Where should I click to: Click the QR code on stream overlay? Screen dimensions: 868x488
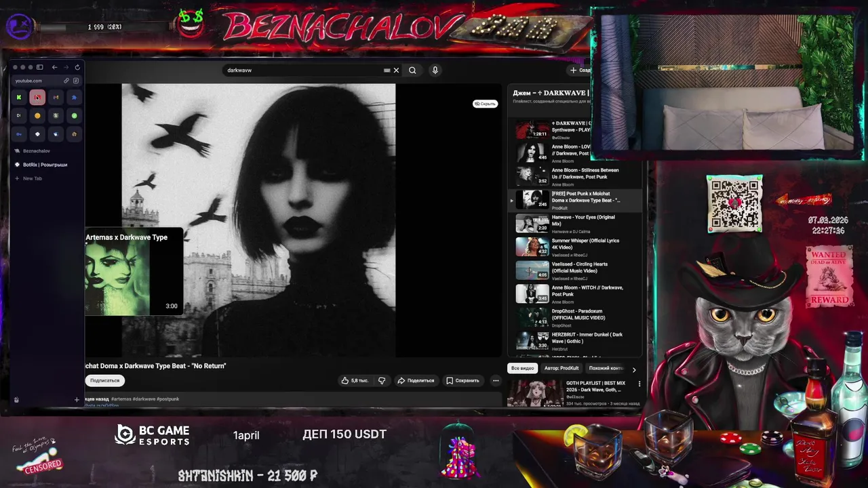pyautogui.click(x=734, y=204)
